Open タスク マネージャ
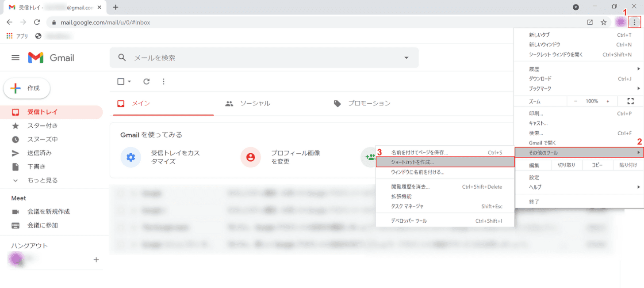 point(445,206)
